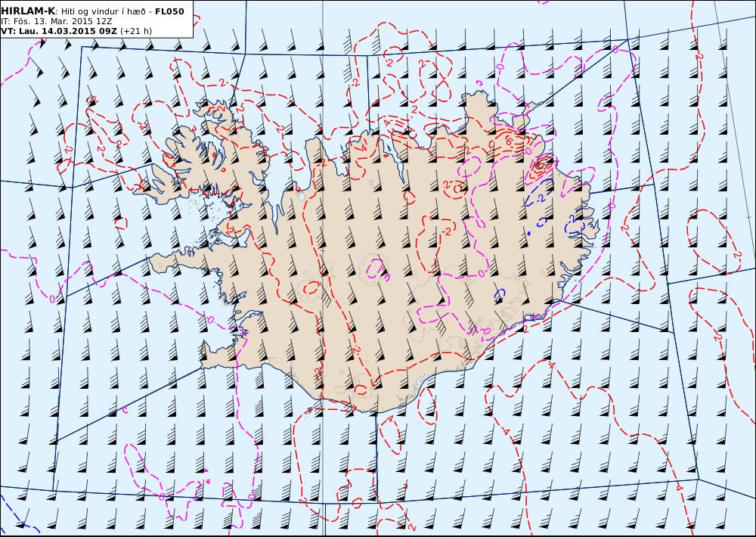The height and width of the screenshot is (537, 756).
Task: Click the HIRLAM-K model title text
Action: 28,11
